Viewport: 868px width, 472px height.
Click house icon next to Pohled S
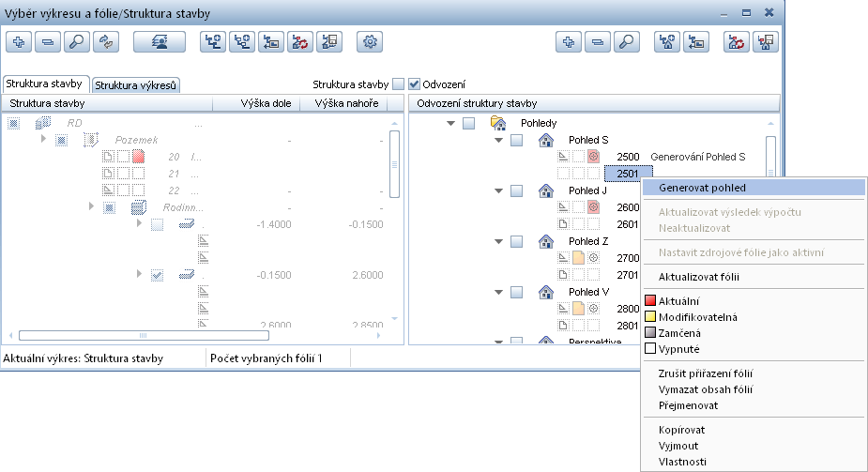[x=546, y=140]
